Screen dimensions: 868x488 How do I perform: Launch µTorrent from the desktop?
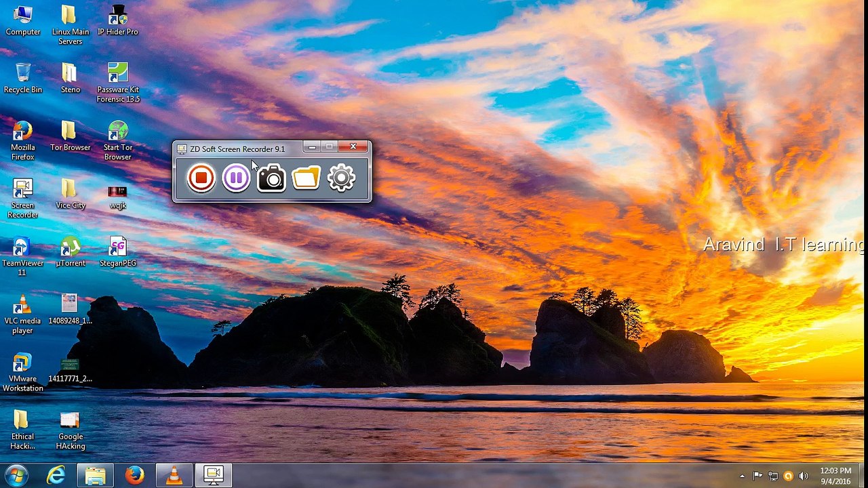71,251
